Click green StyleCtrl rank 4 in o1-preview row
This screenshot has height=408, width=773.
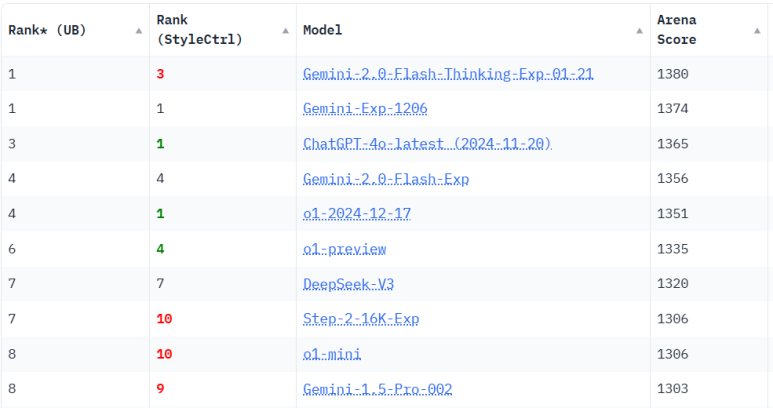[x=160, y=249]
